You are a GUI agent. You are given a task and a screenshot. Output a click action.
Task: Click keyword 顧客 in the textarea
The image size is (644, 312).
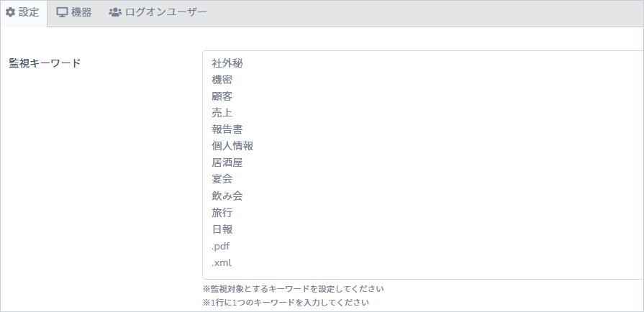coord(222,96)
